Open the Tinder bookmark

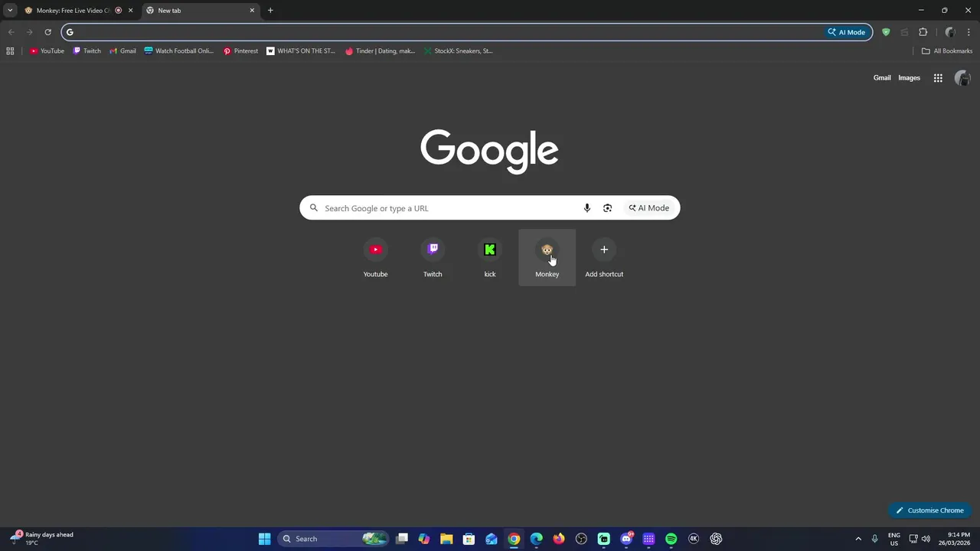[x=380, y=51]
